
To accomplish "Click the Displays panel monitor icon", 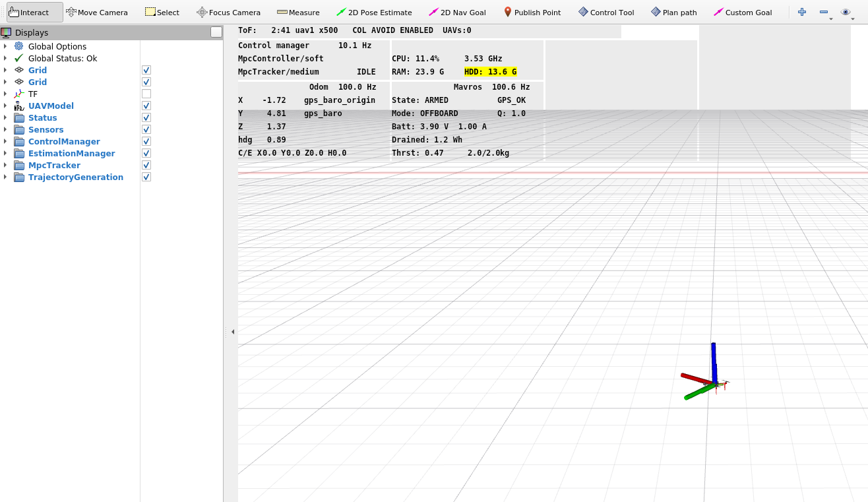I will pyautogui.click(x=6, y=32).
